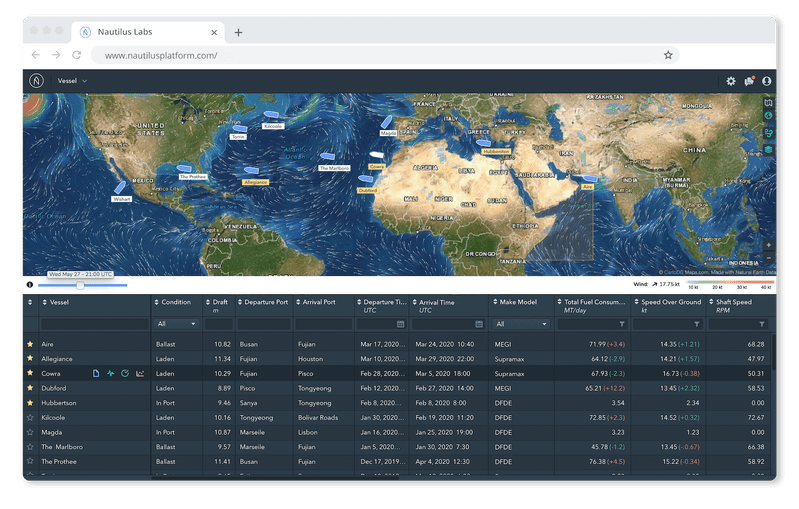Open the settings gear in the header

tap(731, 81)
